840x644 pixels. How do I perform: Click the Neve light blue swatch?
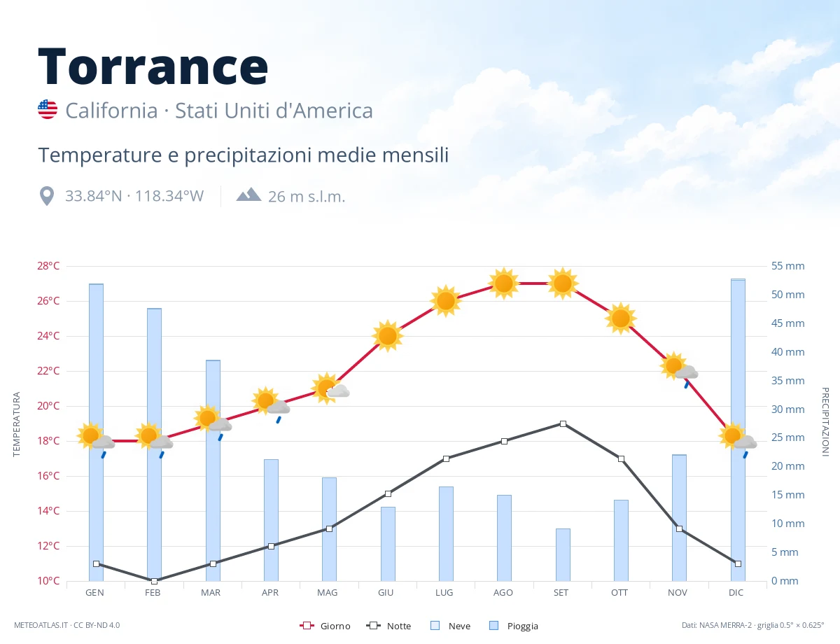coord(435,626)
